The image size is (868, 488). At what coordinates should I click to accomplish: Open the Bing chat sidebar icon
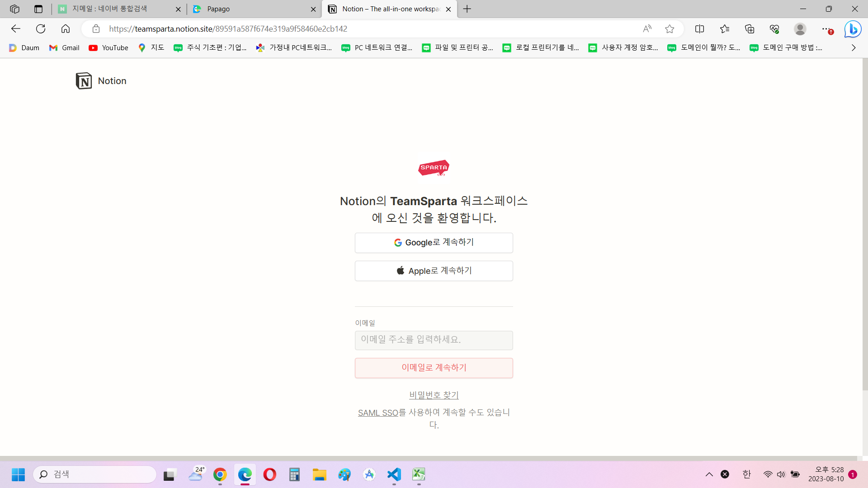point(853,29)
